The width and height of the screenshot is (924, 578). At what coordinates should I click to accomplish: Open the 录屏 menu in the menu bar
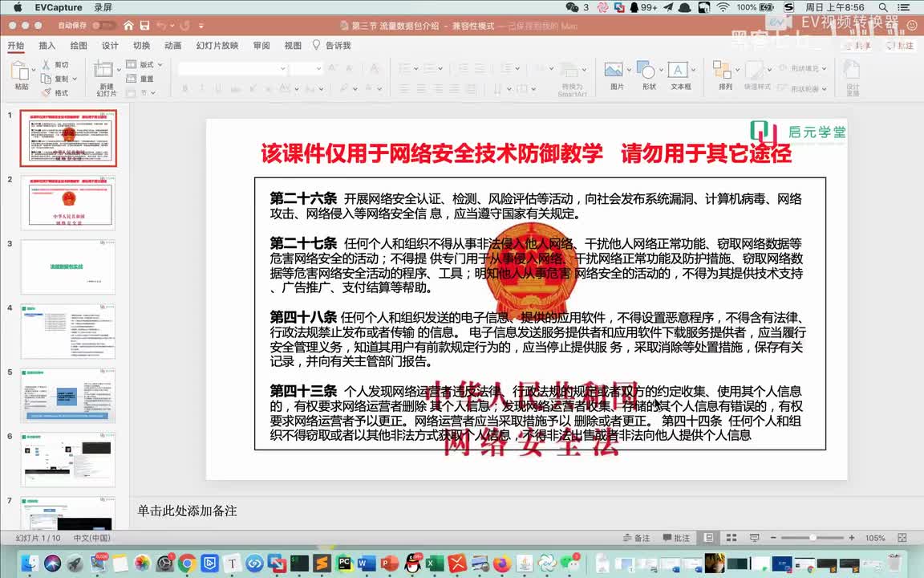[103, 7]
